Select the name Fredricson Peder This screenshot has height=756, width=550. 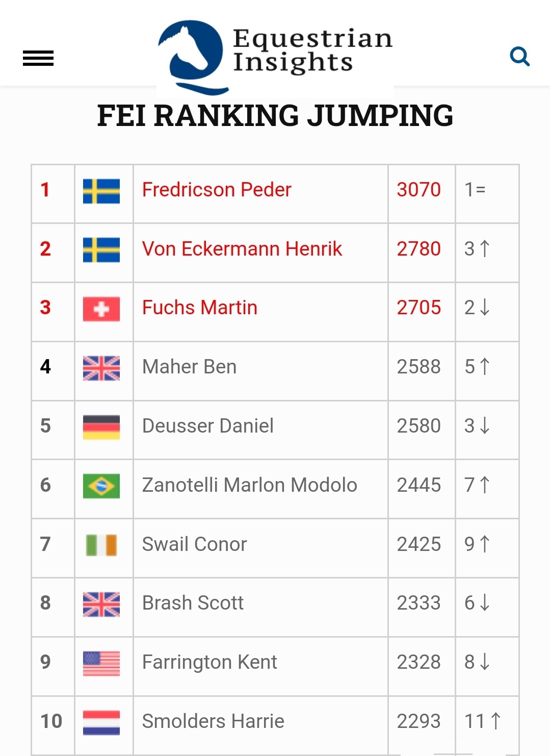216,190
